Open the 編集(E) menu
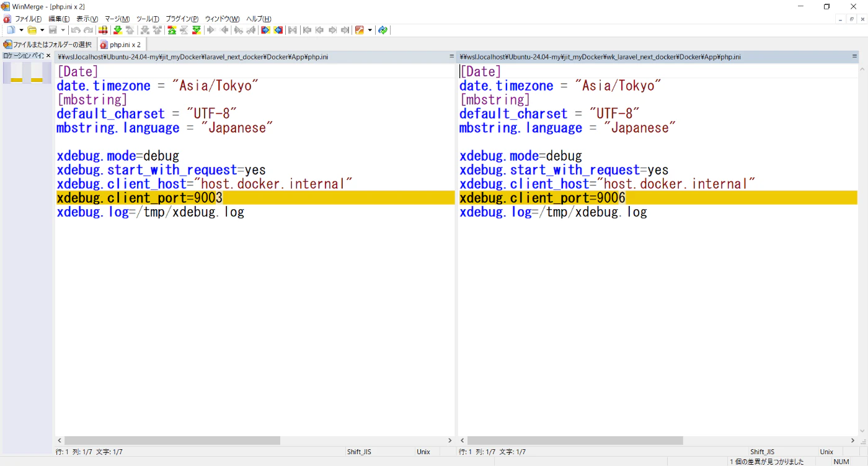Image resolution: width=868 pixels, height=466 pixels. point(59,19)
